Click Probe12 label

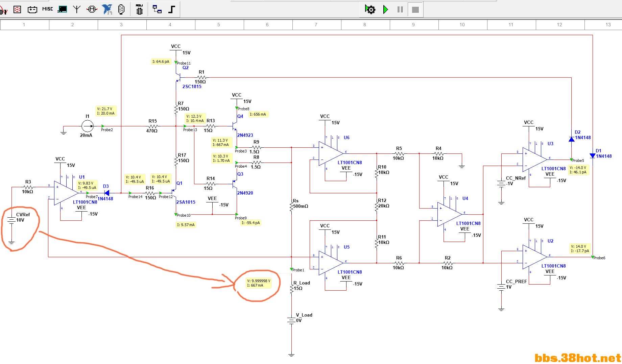166,197
